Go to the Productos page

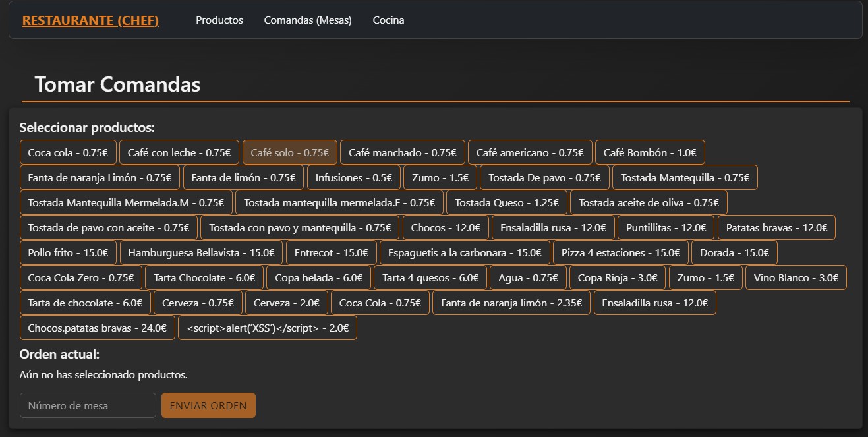(219, 20)
